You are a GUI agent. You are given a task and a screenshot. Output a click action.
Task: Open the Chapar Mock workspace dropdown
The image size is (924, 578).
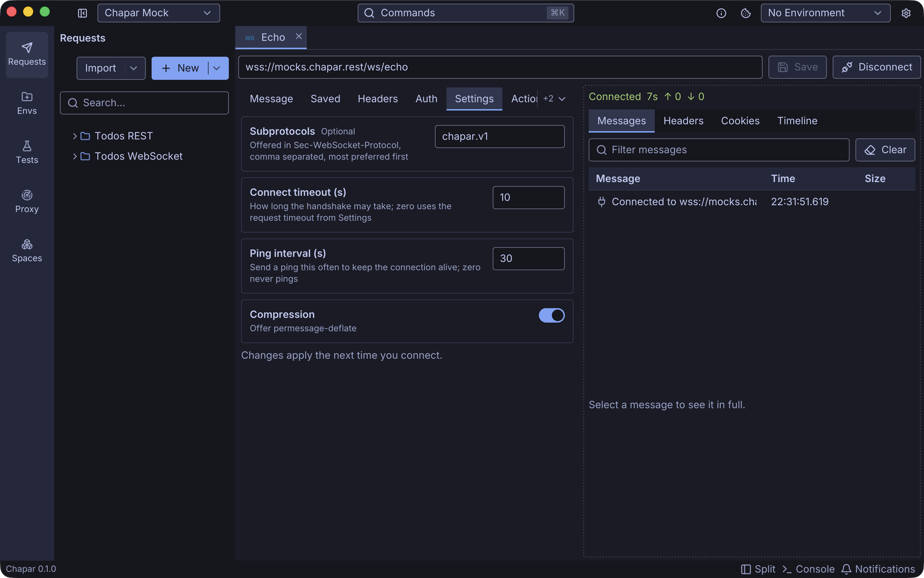point(158,13)
